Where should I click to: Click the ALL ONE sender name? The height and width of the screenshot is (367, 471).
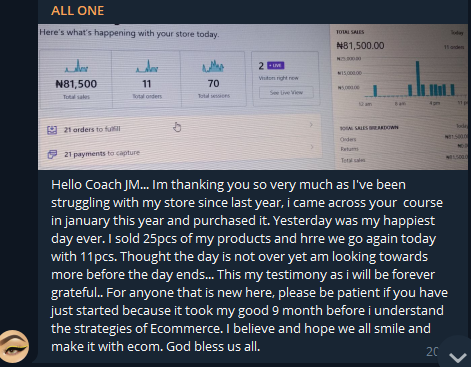click(x=78, y=11)
